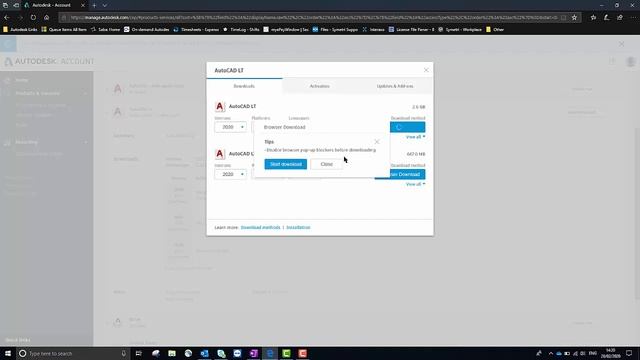Dismiss the Tips popup with its X icon

tap(377, 142)
